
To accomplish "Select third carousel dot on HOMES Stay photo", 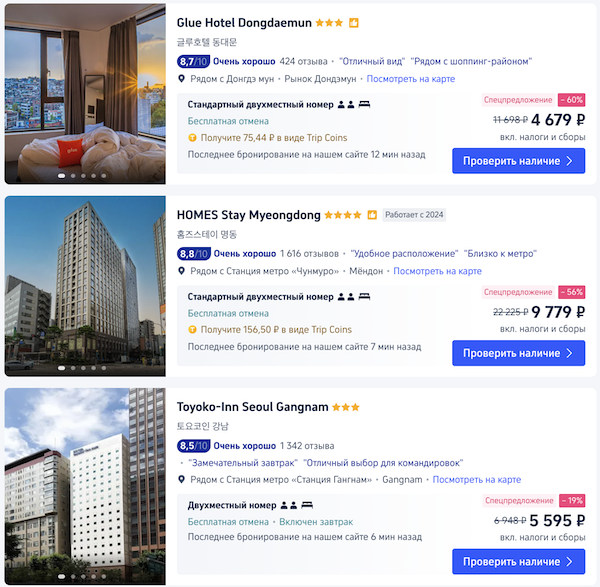I will tap(83, 368).
